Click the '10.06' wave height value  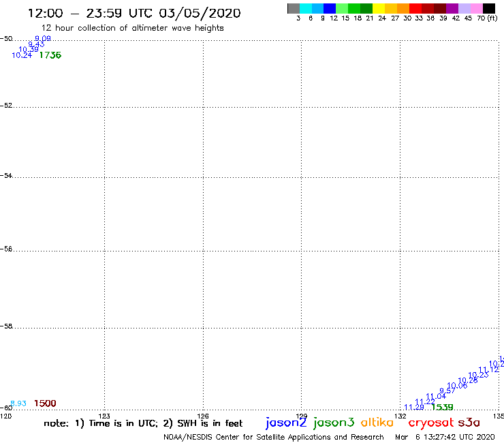point(457,386)
